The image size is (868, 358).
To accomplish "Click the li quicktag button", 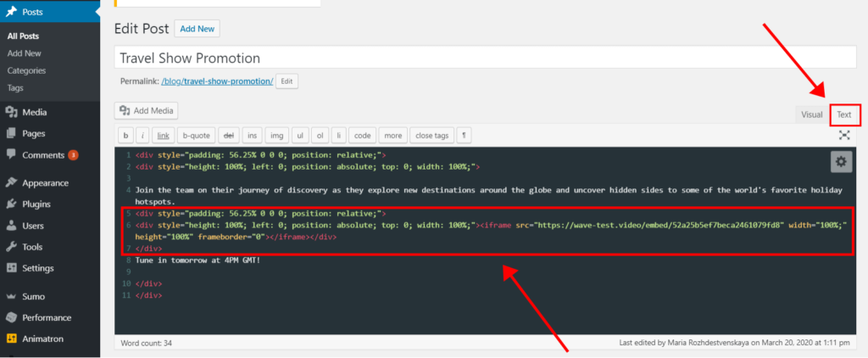I will tap(339, 135).
